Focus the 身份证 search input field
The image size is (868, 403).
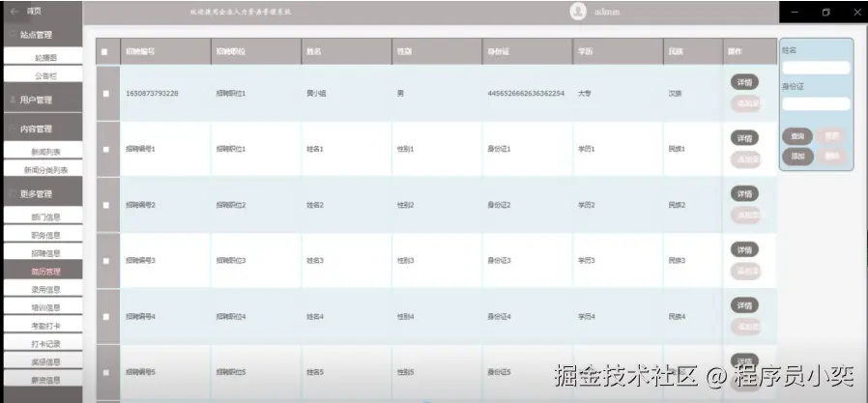point(816,103)
